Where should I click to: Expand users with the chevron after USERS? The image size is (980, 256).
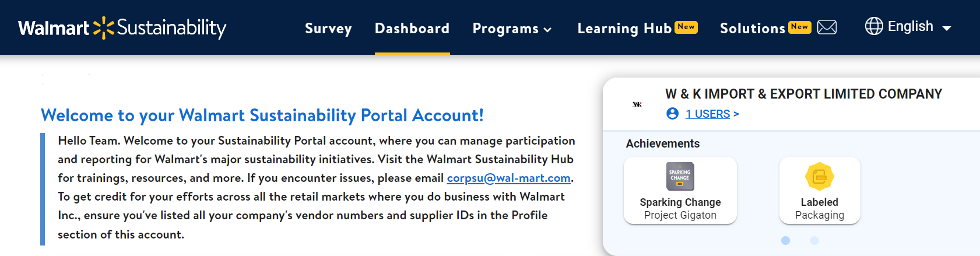point(736,114)
